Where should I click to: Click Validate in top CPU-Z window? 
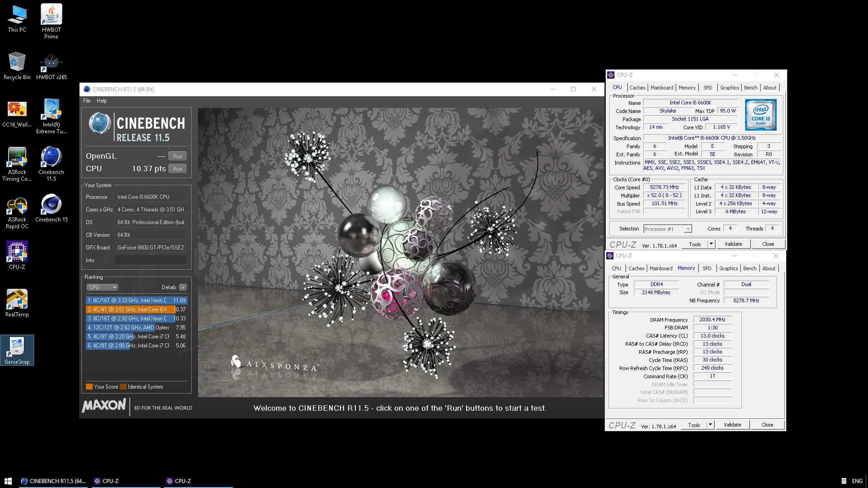(x=733, y=244)
